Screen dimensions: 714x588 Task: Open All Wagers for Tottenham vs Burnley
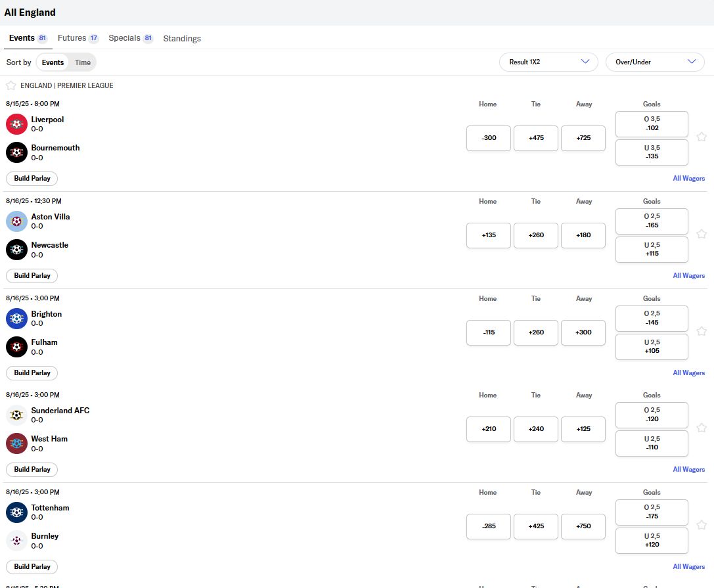pyautogui.click(x=688, y=566)
